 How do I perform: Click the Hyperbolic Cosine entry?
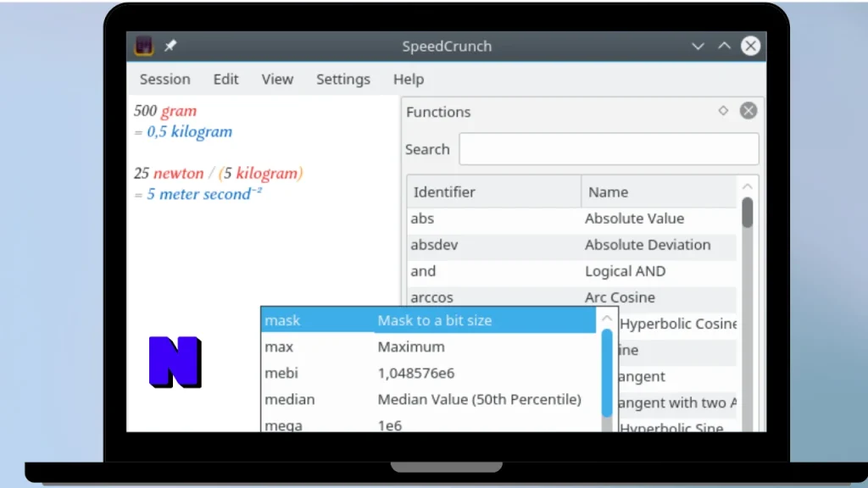click(x=678, y=324)
